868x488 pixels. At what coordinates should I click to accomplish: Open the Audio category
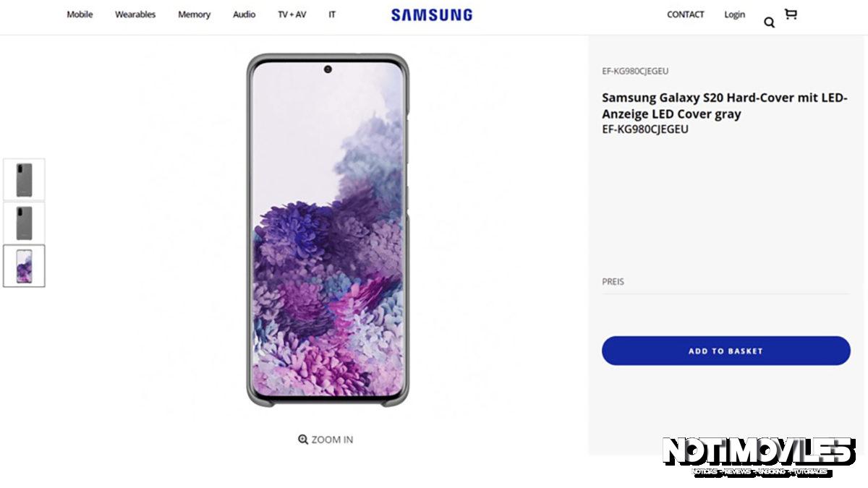pyautogui.click(x=244, y=14)
